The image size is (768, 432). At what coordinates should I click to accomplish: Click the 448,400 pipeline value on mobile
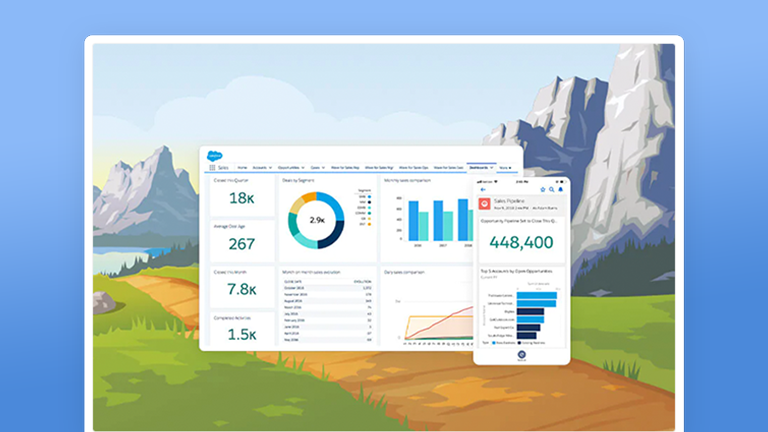pos(521,242)
